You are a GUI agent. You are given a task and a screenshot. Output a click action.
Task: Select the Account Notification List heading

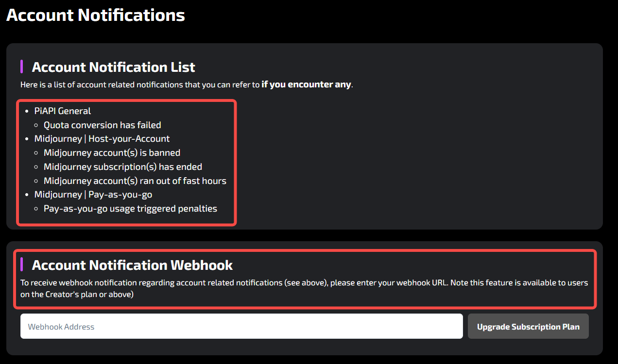(x=113, y=67)
